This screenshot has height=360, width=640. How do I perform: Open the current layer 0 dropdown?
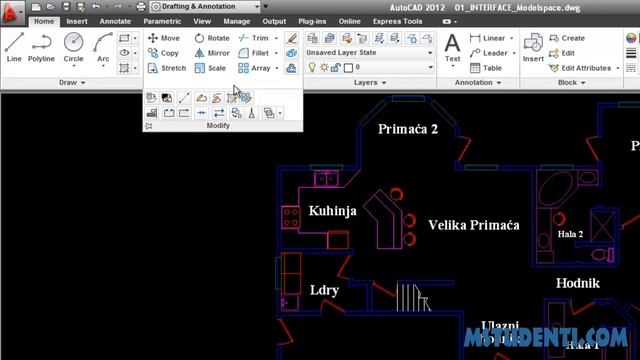[369, 67]
